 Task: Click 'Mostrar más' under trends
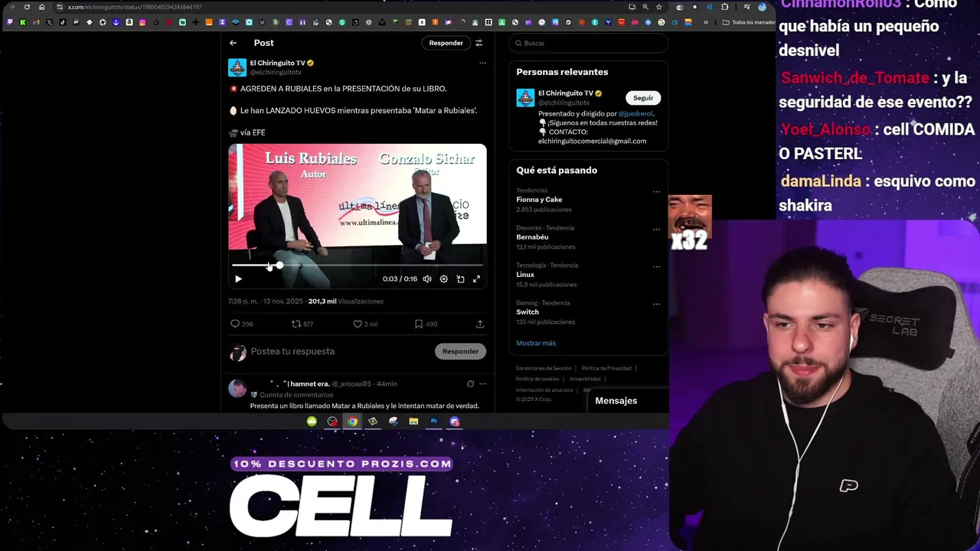[x=536, y=343]
